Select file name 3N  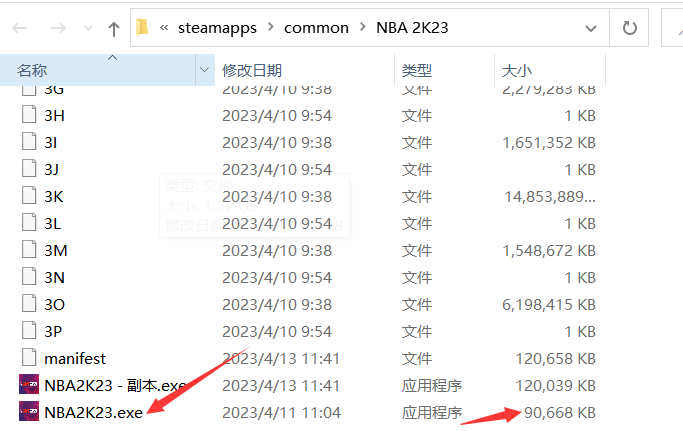pyautogui.click(x=54, y=278)
